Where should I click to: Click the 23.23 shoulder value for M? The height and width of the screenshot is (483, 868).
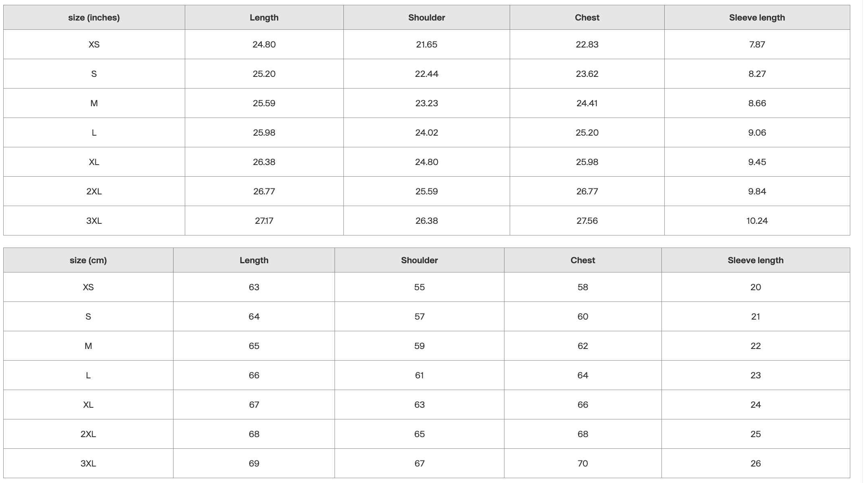pyautogui.click(x=427, y=103)
